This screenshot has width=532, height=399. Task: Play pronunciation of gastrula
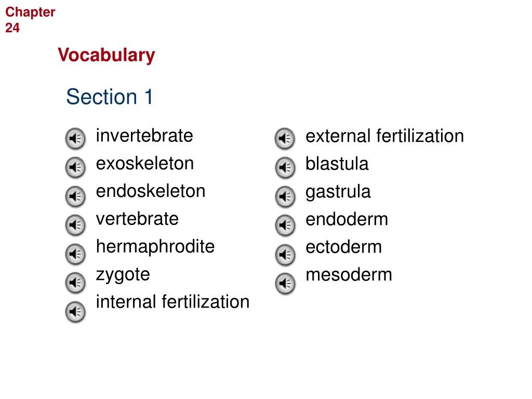tap(285, 197)
